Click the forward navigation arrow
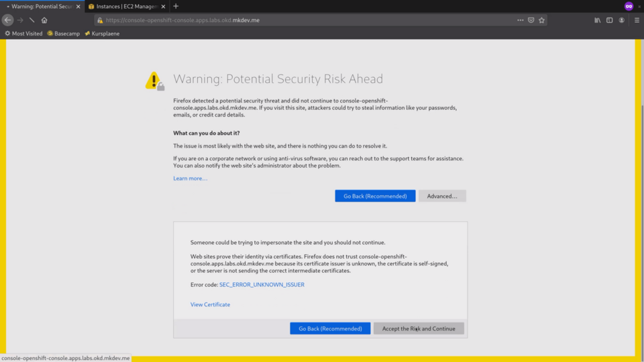The height and width of the screenshot is (362, 644). pos(20,20)
